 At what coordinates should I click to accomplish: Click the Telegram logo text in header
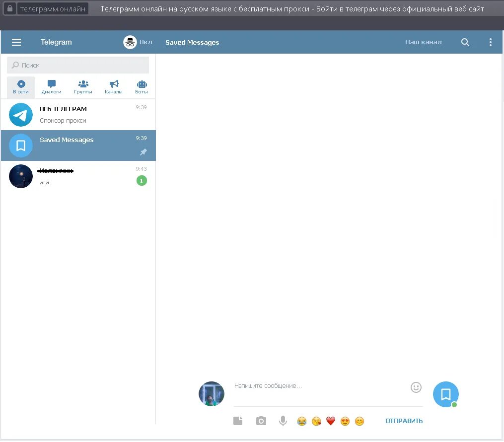pos(56,42)
